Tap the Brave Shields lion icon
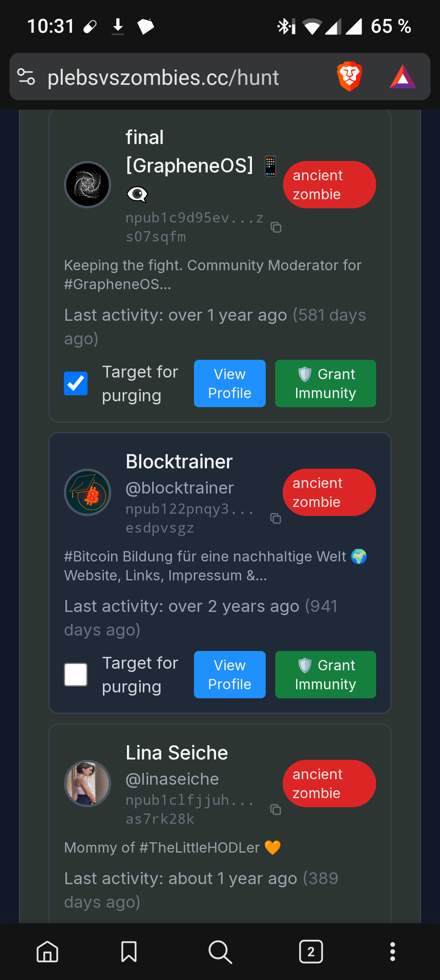 [349, 76]
